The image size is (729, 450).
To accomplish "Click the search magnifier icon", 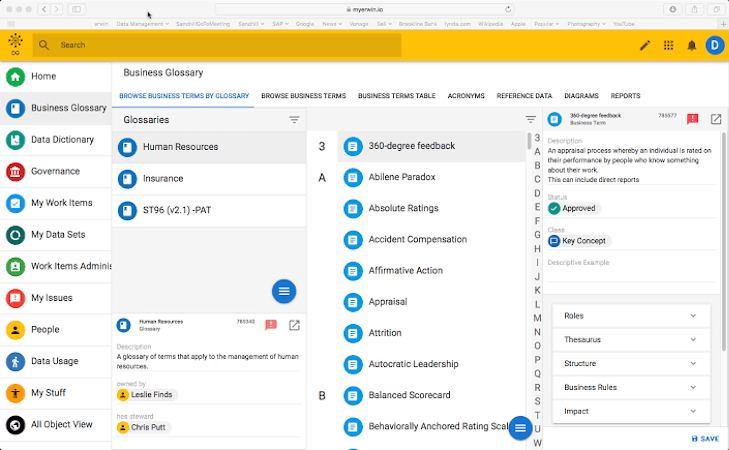I will (44, 45).
